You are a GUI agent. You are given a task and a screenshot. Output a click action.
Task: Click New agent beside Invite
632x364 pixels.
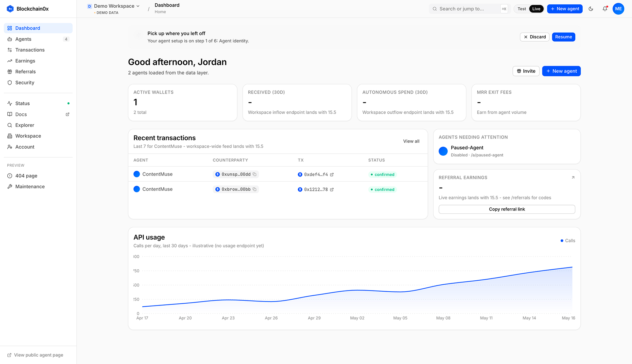tap(561, 71)
